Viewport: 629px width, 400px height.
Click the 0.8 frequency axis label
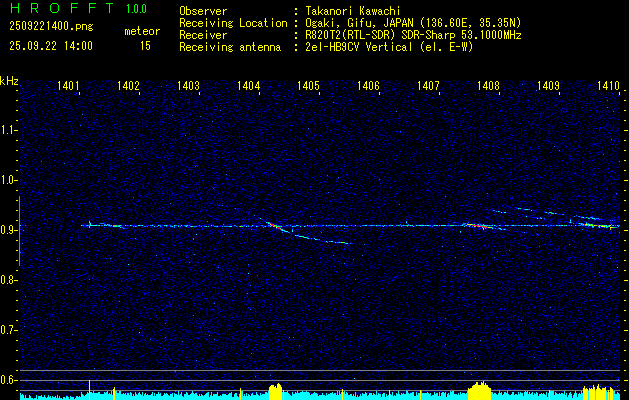(9, 280)
